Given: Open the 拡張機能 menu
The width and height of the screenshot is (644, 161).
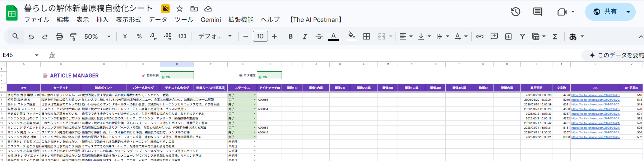Looking at the screenshot, I should click(x=241, y=20).
